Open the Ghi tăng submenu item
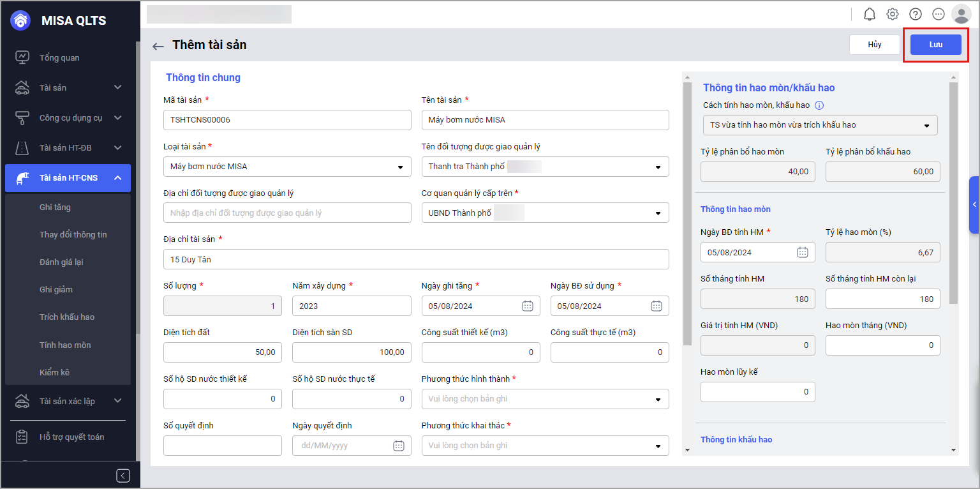 [x=55, y=207]
